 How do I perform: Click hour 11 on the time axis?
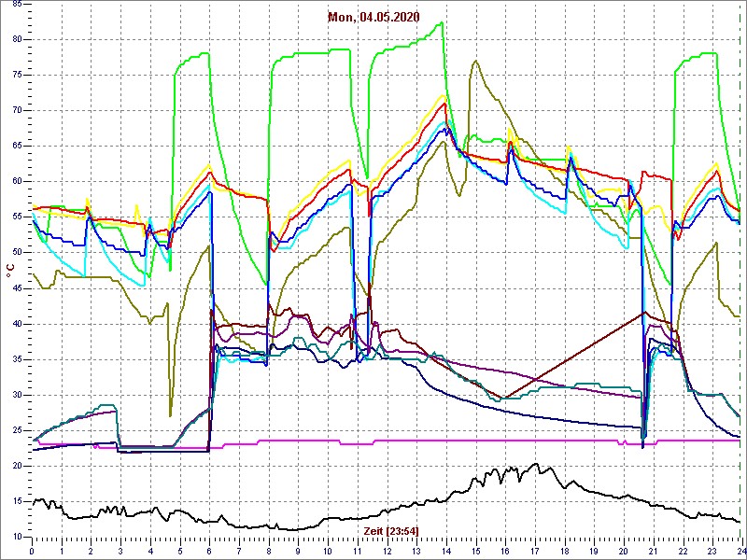357,552
